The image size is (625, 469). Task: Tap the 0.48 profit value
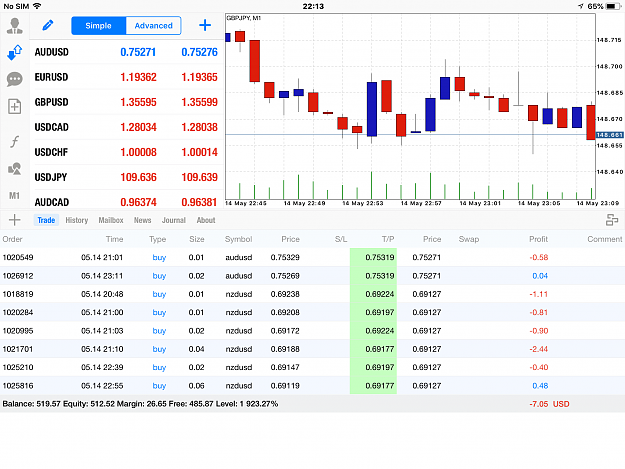point(540,386)
